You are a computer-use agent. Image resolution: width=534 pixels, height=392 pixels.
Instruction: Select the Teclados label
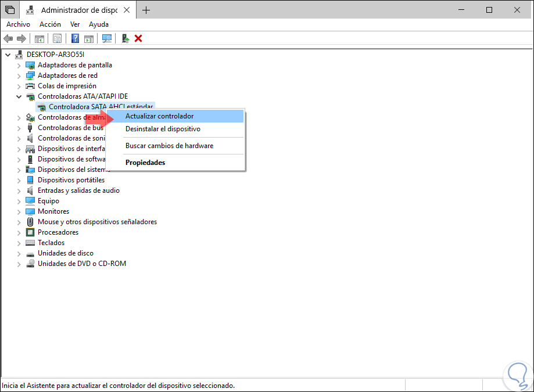pyautogui.click(x=51, y=243)
